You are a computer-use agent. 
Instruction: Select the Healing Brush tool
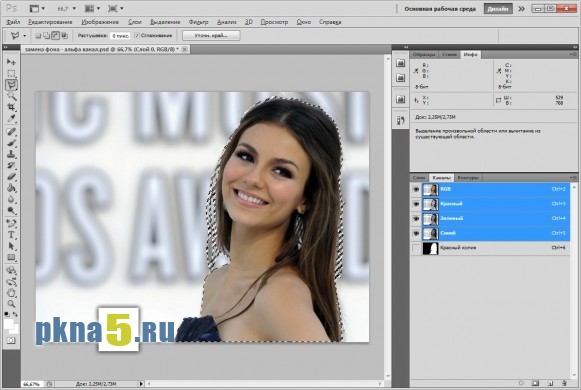tap(11, 131)
